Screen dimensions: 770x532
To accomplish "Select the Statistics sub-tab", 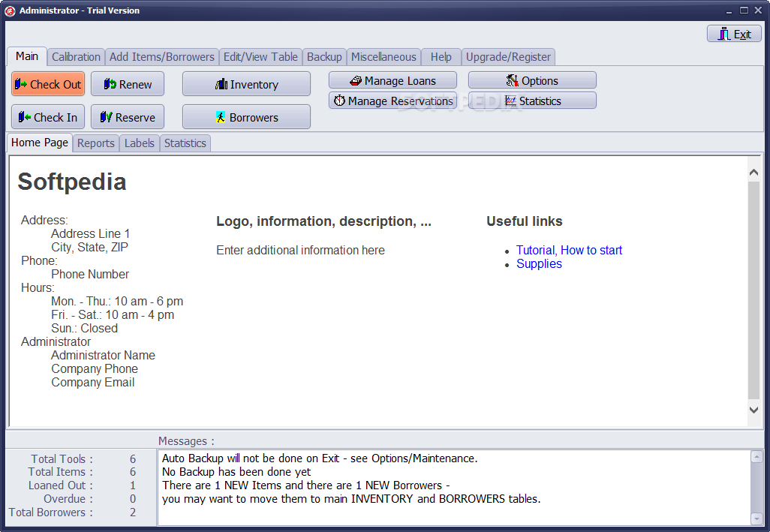I will 185,143.
